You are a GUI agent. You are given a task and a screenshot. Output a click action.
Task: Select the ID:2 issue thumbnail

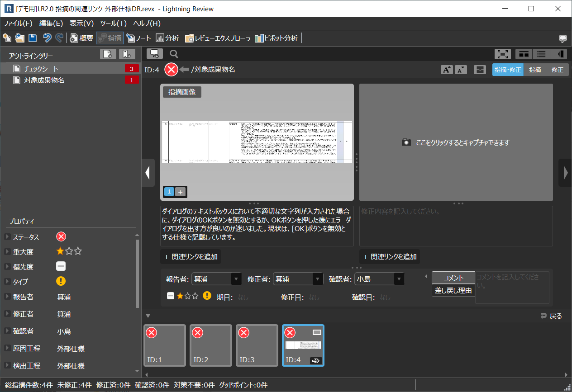coord(211,345)
